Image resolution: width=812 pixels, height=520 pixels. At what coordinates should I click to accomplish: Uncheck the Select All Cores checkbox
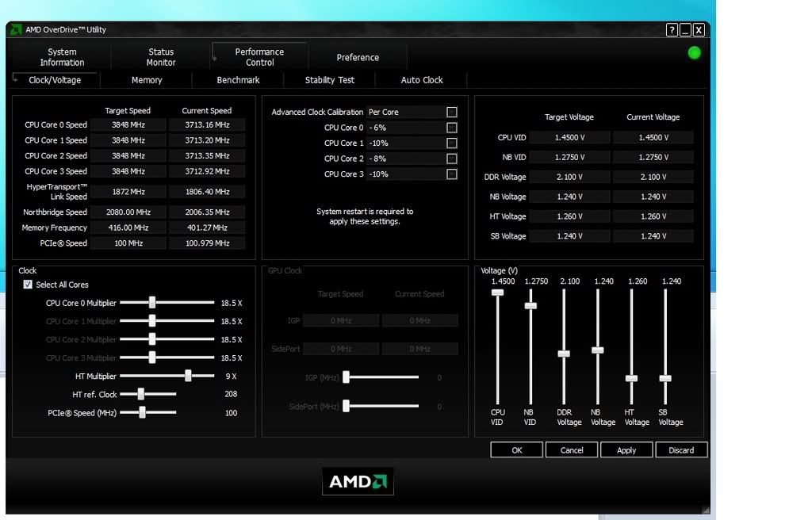28,285
